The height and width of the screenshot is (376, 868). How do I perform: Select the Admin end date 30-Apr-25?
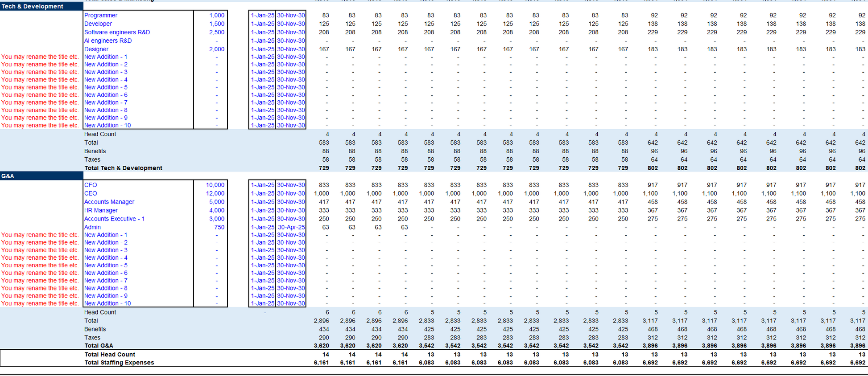291,227
